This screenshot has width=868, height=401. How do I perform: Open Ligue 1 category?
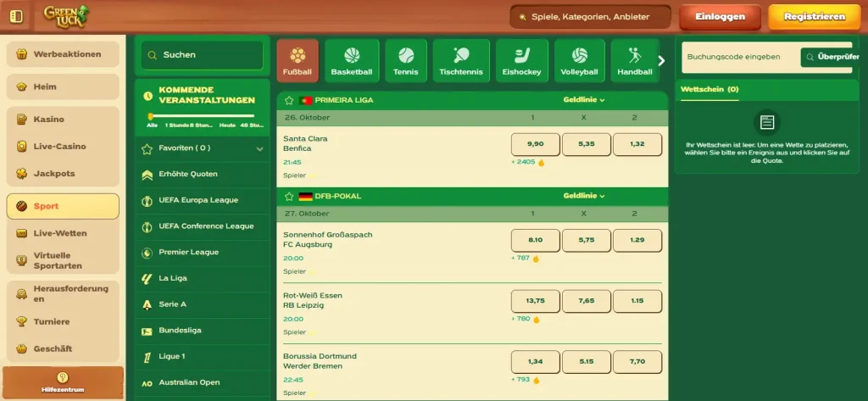click(x=202, y=357)
